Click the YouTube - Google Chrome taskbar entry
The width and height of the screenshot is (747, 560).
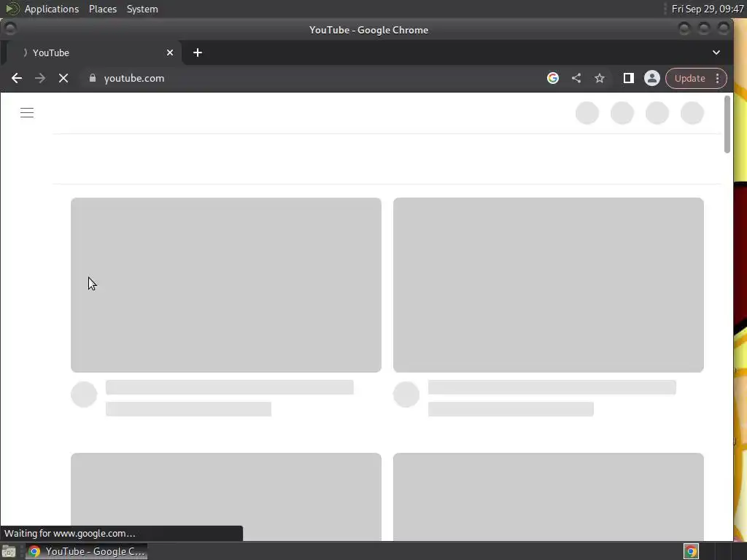[86, 551]
